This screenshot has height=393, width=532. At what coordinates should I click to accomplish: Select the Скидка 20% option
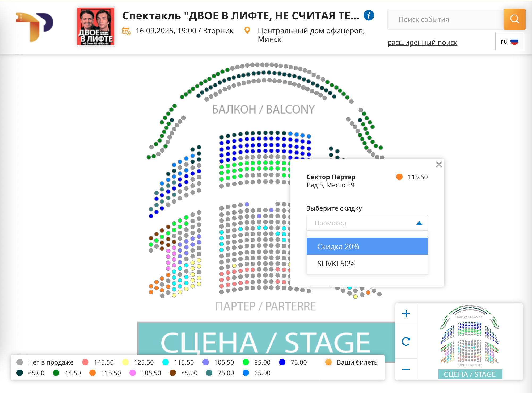(x=367, y=246)
